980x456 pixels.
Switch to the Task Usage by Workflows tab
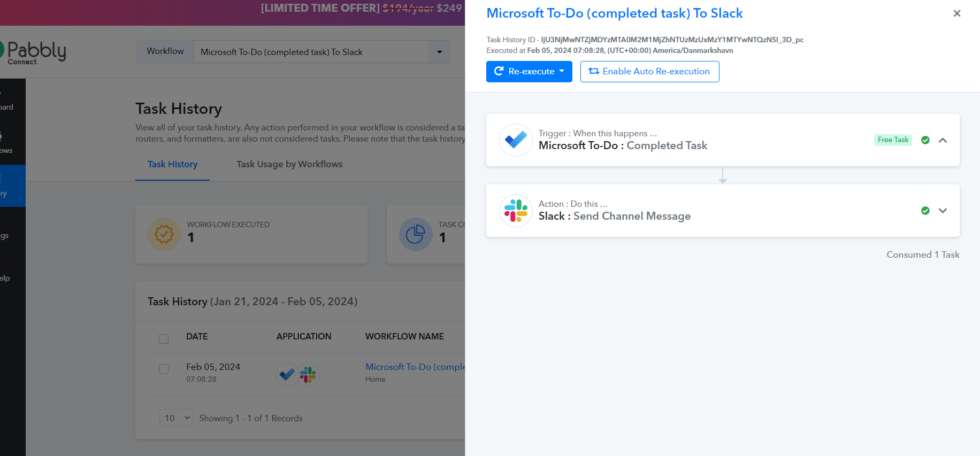(x=289, y=164)
